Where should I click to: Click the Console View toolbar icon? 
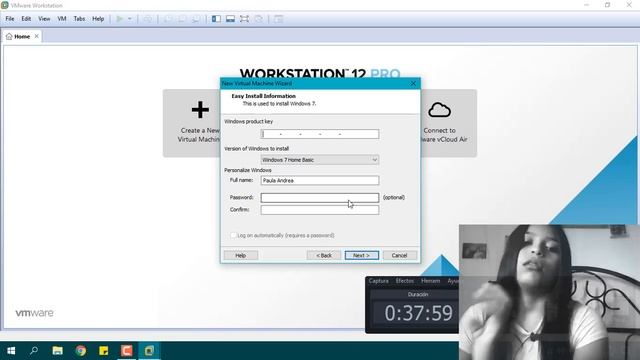tap(278, 19)
